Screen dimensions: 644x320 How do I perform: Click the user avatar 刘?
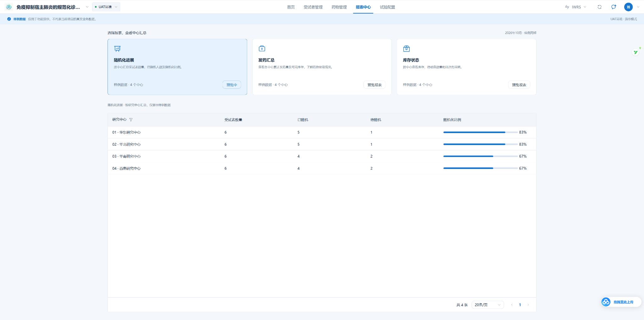628,7
